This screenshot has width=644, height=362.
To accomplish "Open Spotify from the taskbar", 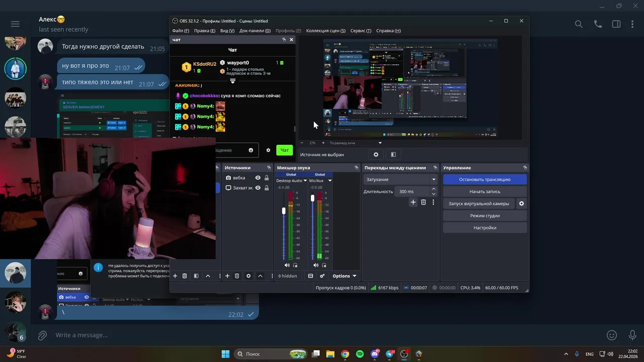I will [x=360, y=354].
